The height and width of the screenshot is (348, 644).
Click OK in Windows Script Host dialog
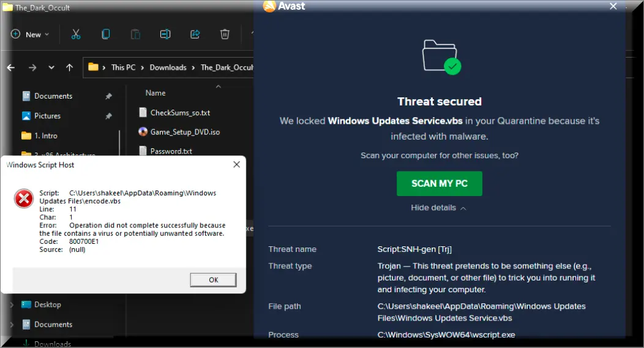[x=213, y=280]
